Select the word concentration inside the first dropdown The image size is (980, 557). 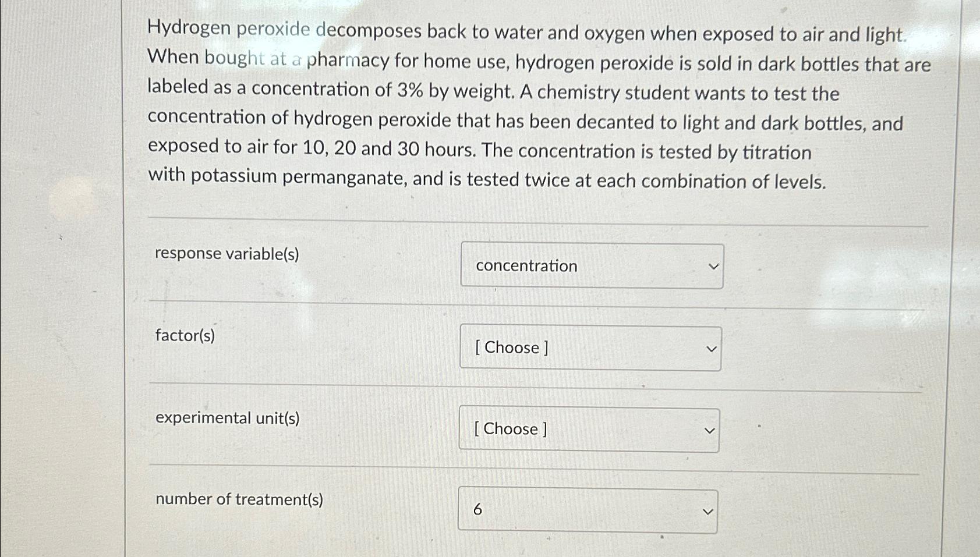coord(526,265)
